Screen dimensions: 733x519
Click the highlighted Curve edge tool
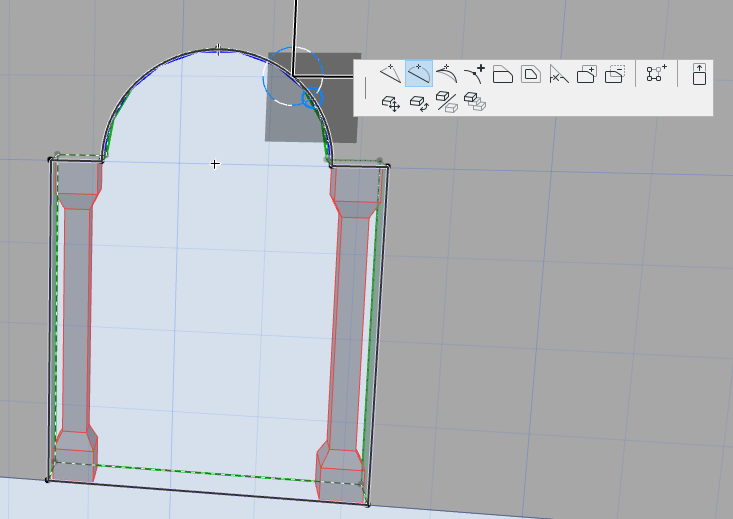419,74
